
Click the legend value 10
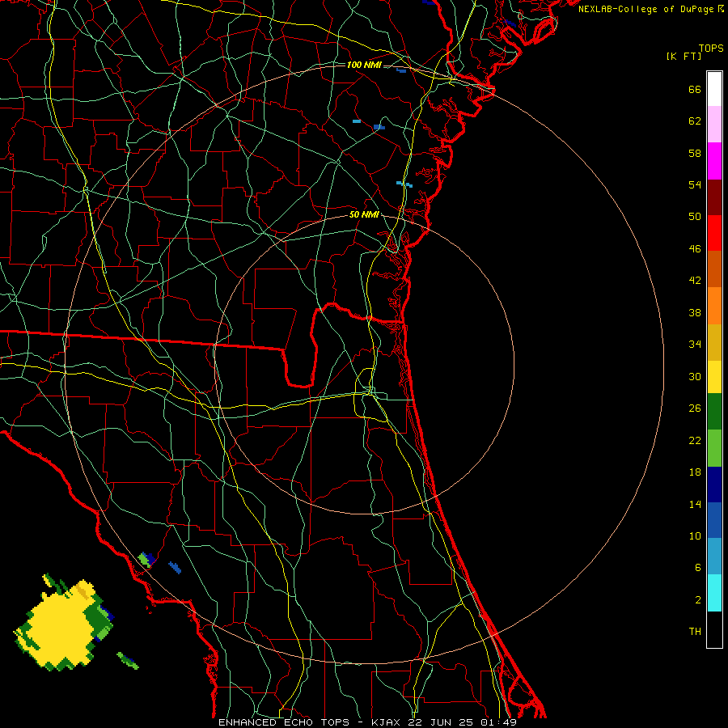(x=695, y=535)
